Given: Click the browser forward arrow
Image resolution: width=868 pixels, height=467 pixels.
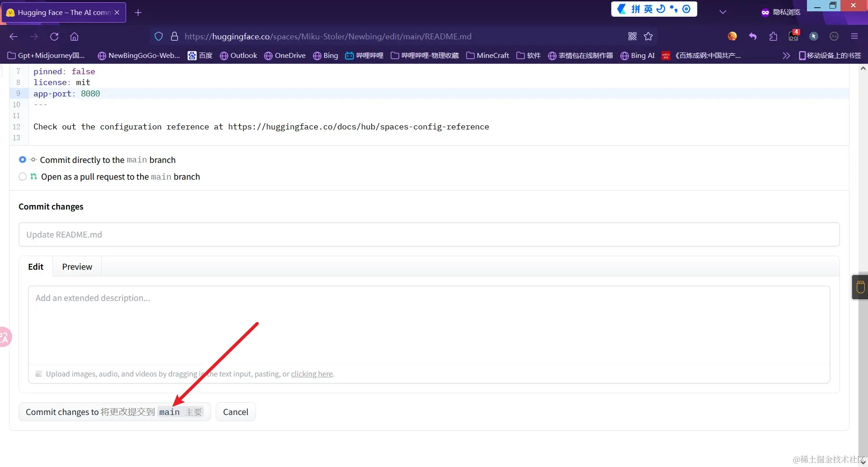Looking at the screenshot, I should (34, 37).
